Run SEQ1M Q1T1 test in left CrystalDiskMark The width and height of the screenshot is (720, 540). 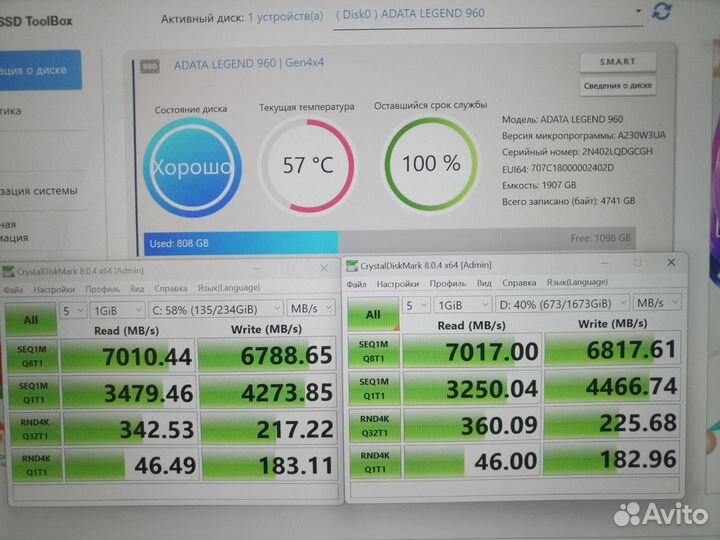click(x=34, y=393)
